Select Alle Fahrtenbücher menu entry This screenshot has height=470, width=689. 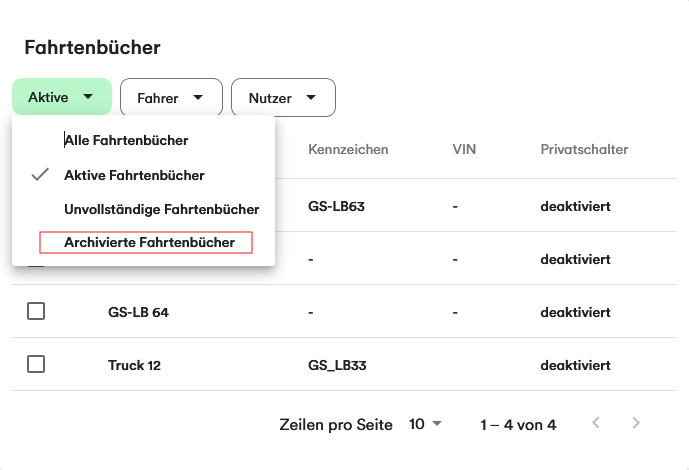click(x=126, y=141)
